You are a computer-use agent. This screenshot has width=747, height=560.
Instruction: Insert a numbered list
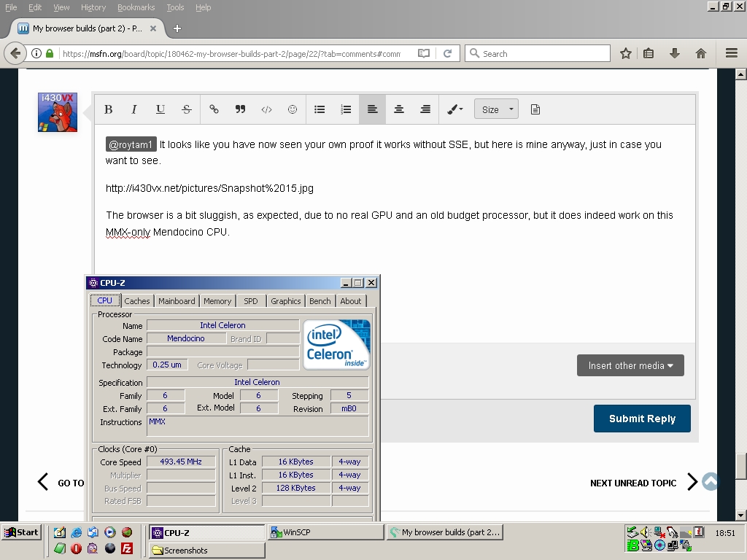[346, 109]
